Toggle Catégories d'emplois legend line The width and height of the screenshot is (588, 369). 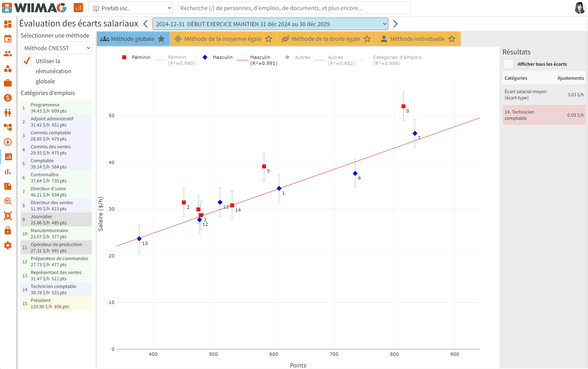[x=391, y=60]
